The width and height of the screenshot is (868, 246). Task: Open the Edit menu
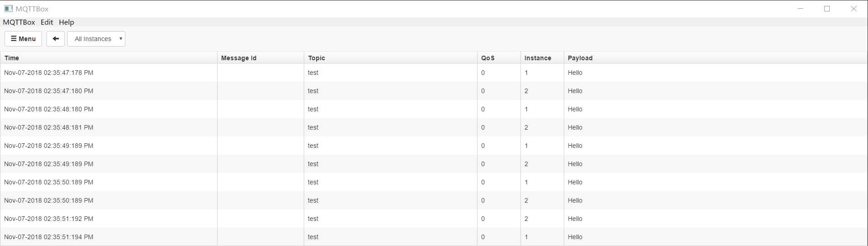click(47, 22)
